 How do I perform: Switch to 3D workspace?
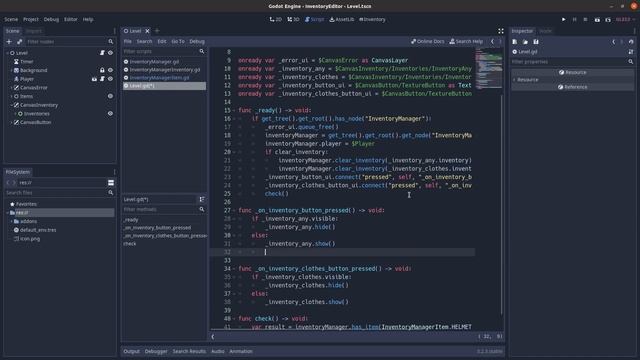[293, 19]
